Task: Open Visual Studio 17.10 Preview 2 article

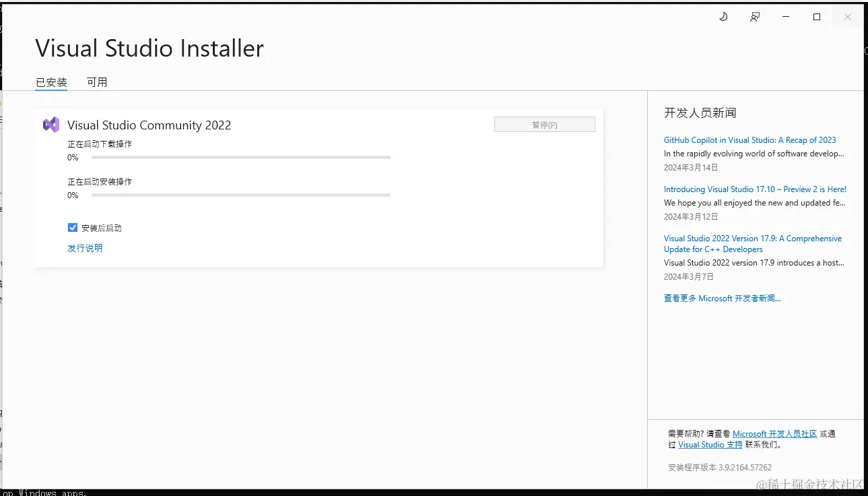Action: click(x=755, y=189)
